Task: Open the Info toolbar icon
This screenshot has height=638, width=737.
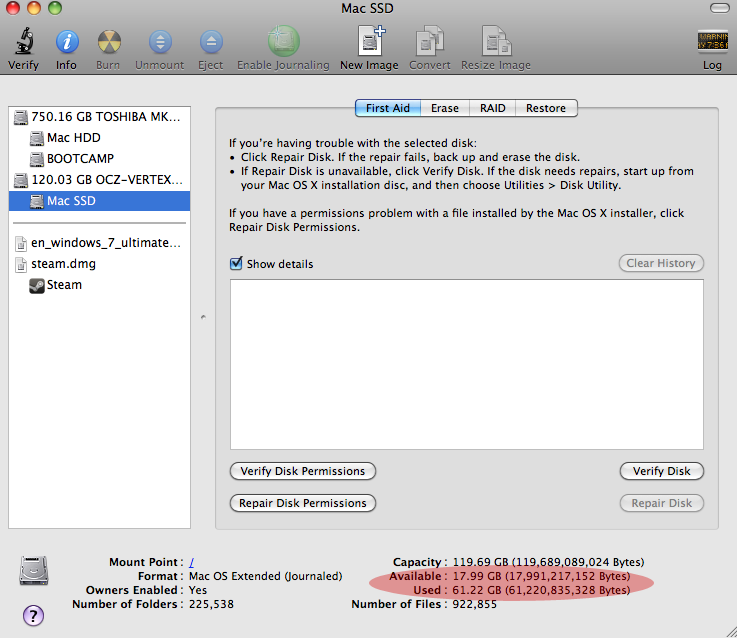Action: [x=67, y=42]
